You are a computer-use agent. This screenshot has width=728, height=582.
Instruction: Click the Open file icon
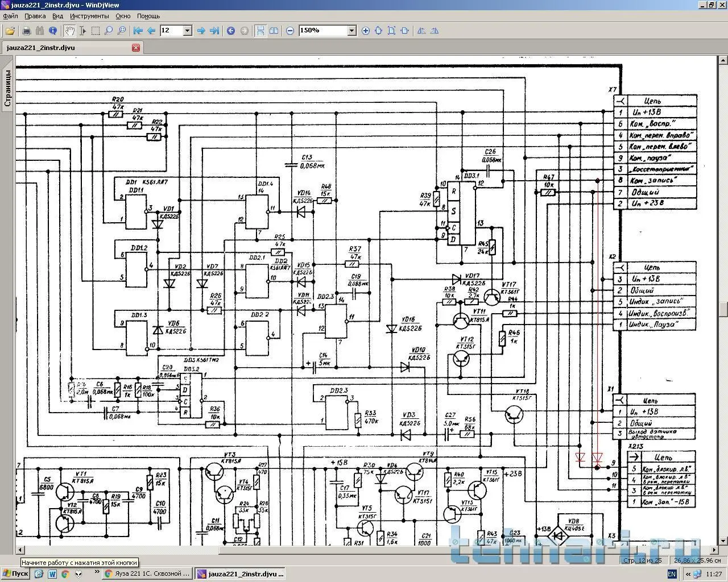10,31
